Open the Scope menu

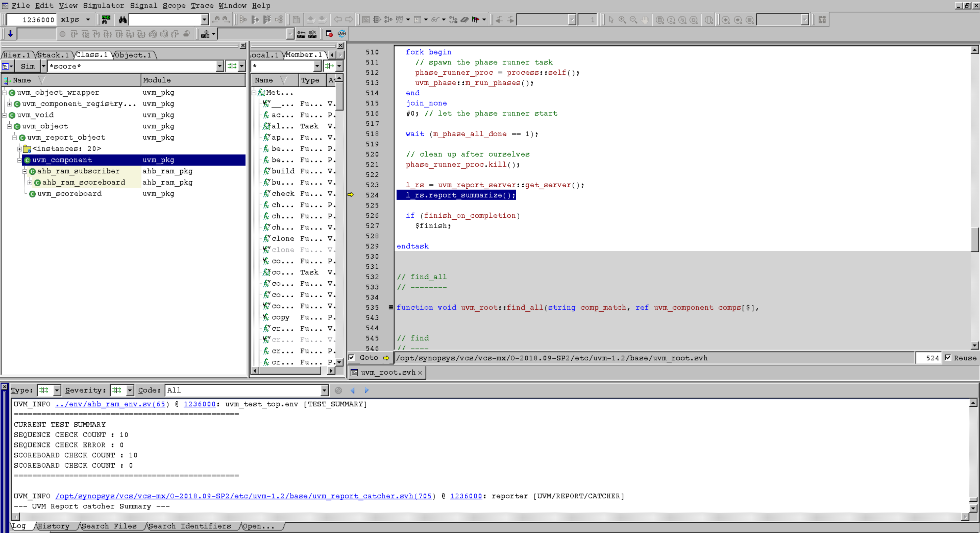coord(174,5)
